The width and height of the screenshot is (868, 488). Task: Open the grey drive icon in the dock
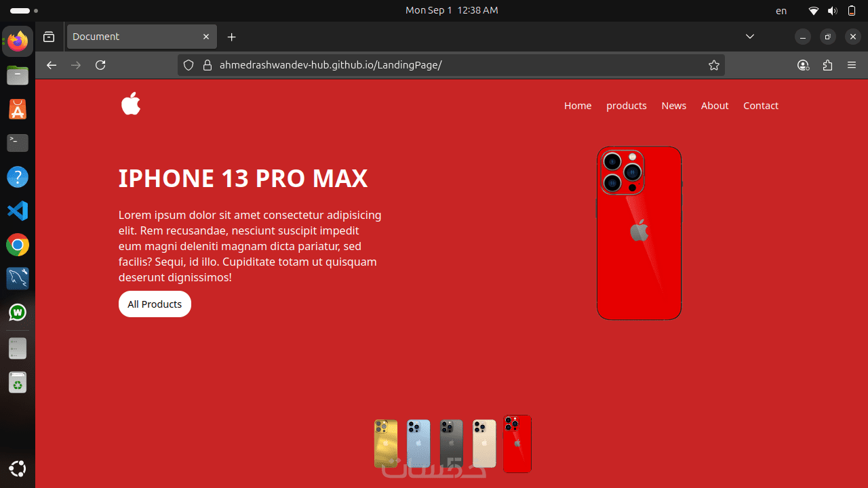pyautogui.click(x=18, y=348)
